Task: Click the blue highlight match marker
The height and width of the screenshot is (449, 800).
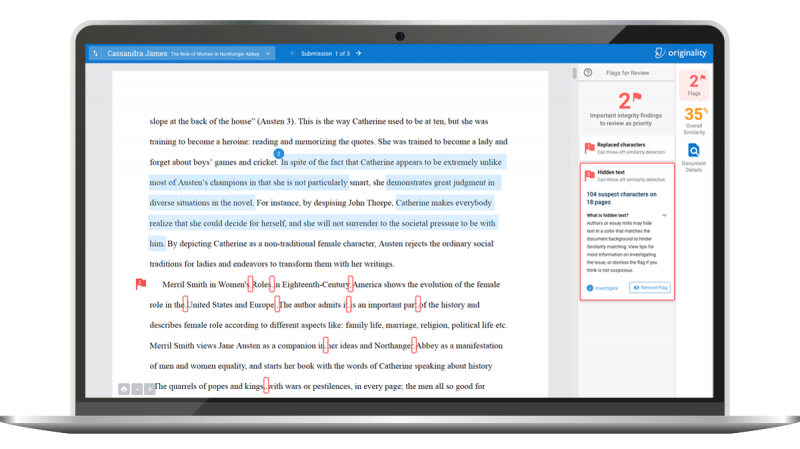Action: (265, 153)
